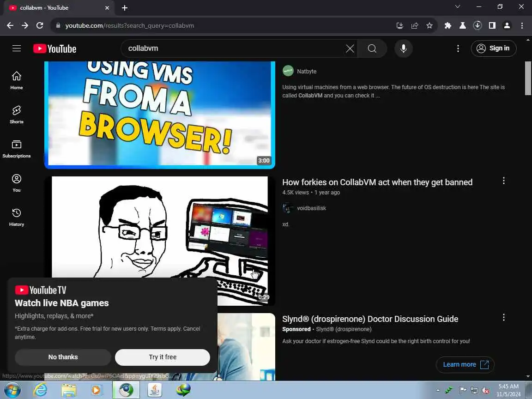This screenshot has height=399, width=532.
Task: Click the share page icon in address bar
Action: [x=415, y=25]
